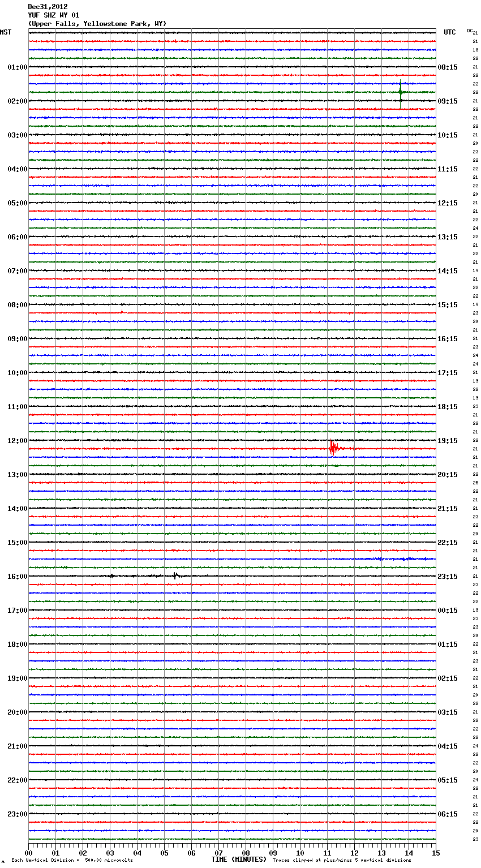
Task: Click the 09:00 MST row label
Action: pos(18,339)
